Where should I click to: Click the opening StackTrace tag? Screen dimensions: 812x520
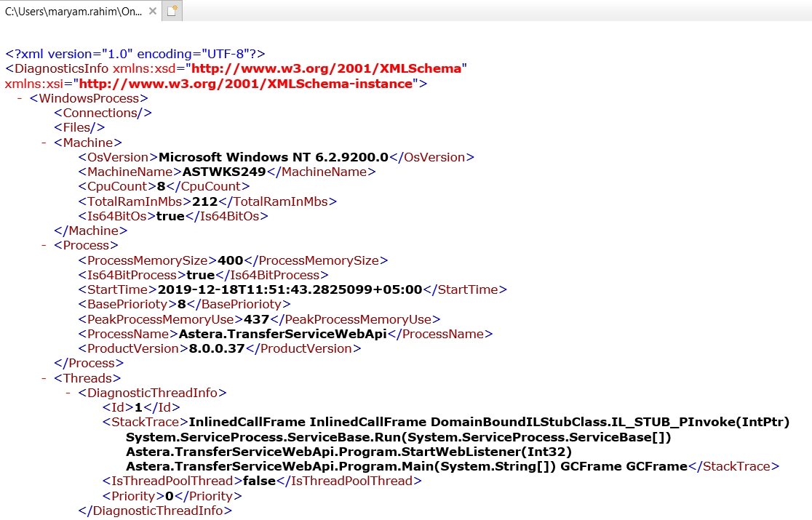146,423
